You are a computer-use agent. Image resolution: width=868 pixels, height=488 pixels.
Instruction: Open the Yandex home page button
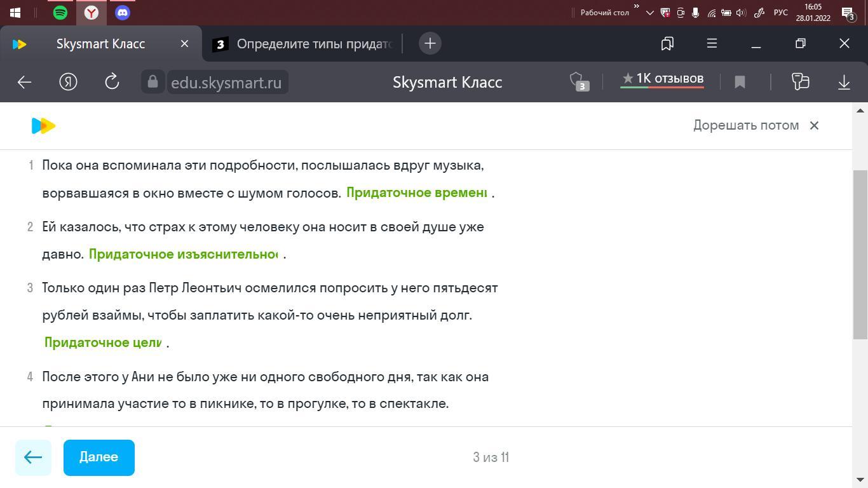[68, 82]
